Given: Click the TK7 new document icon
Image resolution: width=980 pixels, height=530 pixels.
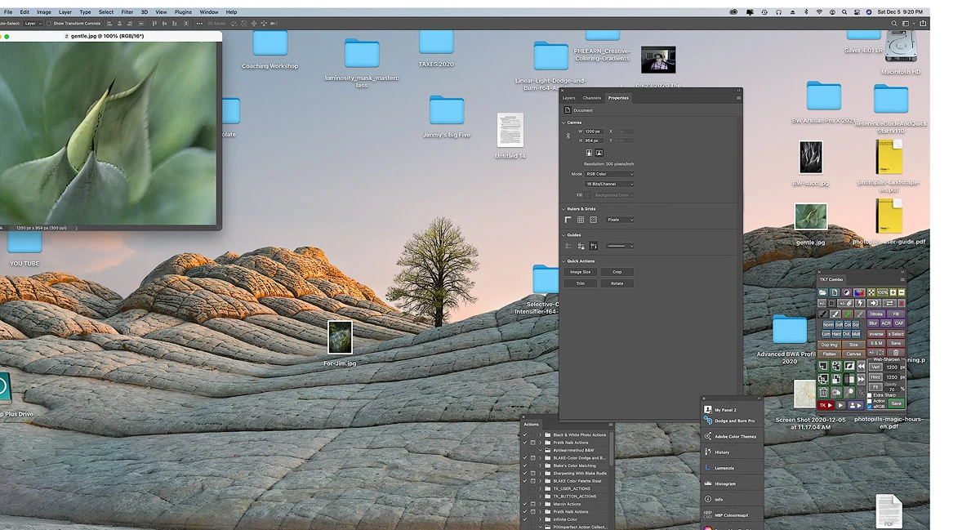Looking at the screenshot, I should point(835,292).
